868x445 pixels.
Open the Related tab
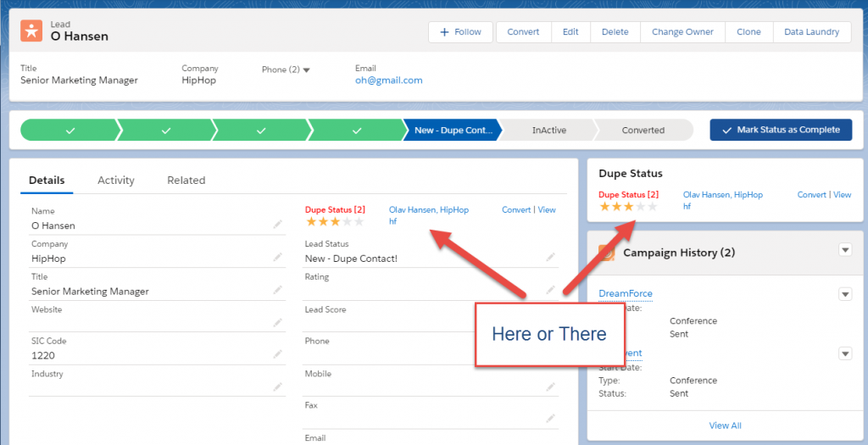(186, 180)
